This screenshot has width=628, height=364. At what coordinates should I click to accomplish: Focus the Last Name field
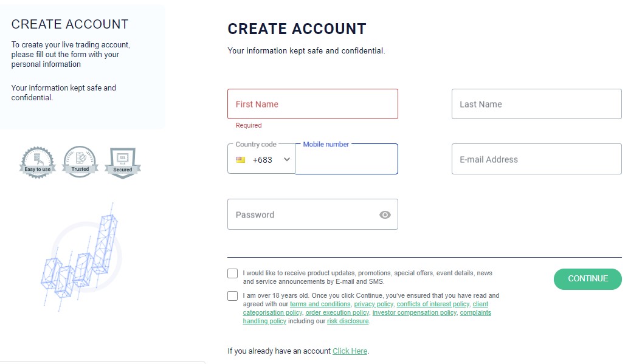536,104
